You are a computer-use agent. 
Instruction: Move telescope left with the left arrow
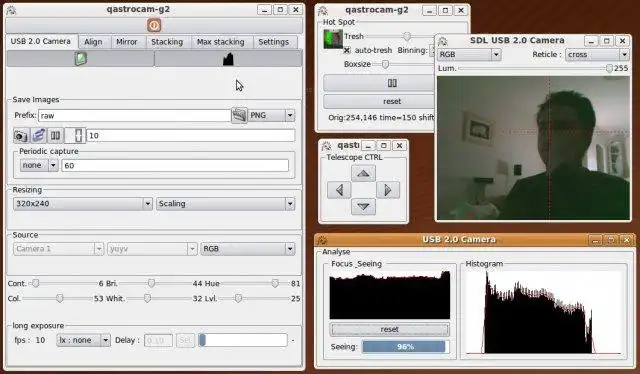(x=339, y=190)
